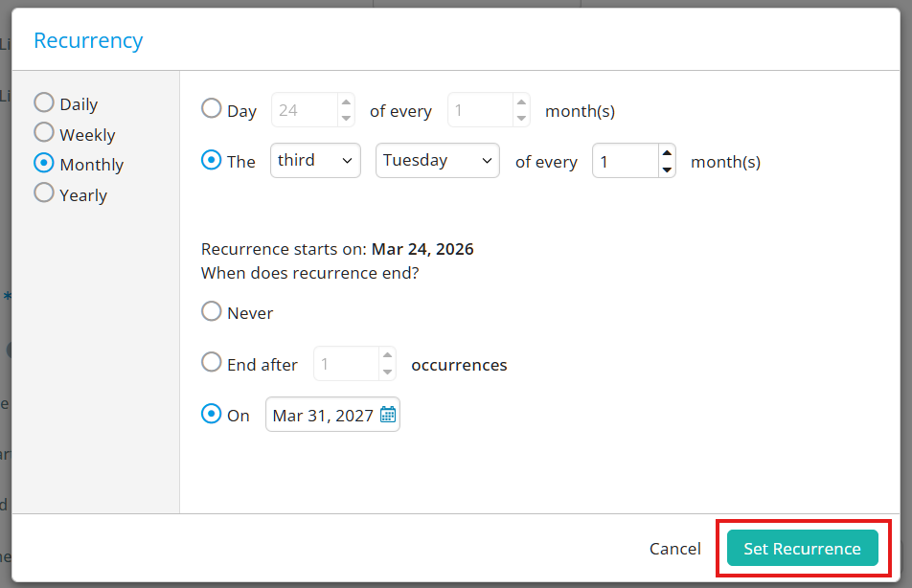
Task: Click the disabled day number field showing 24
Action: 305,110
